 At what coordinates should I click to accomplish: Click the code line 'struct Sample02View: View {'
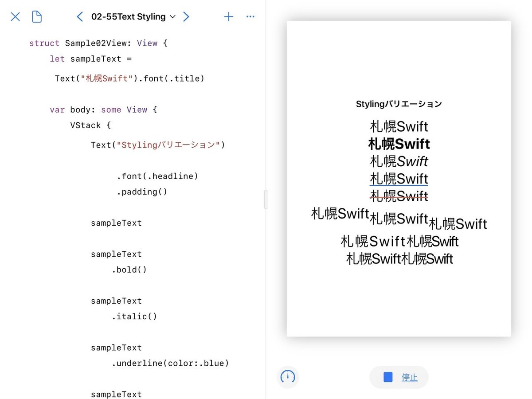(x=98, y=43)
